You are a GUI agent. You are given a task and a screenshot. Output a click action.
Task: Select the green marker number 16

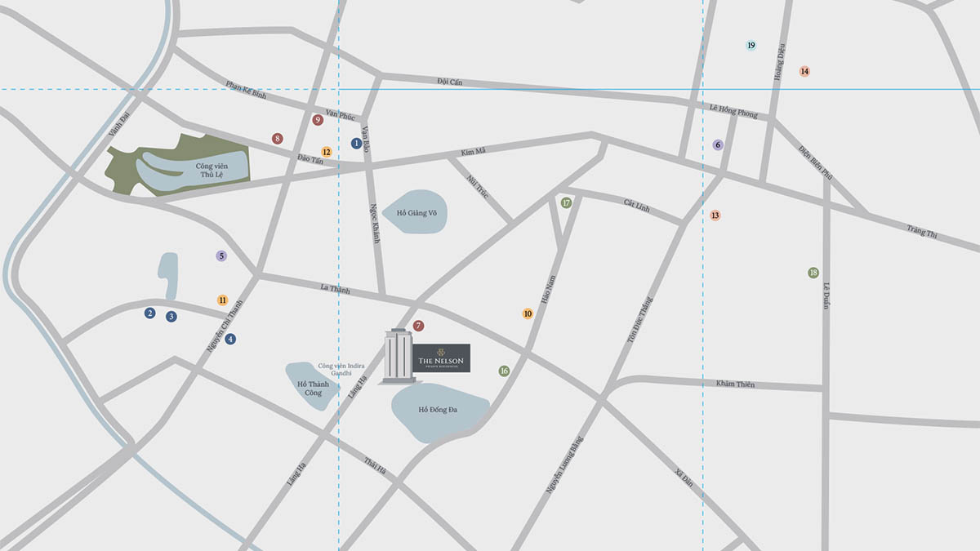point(504,371)
